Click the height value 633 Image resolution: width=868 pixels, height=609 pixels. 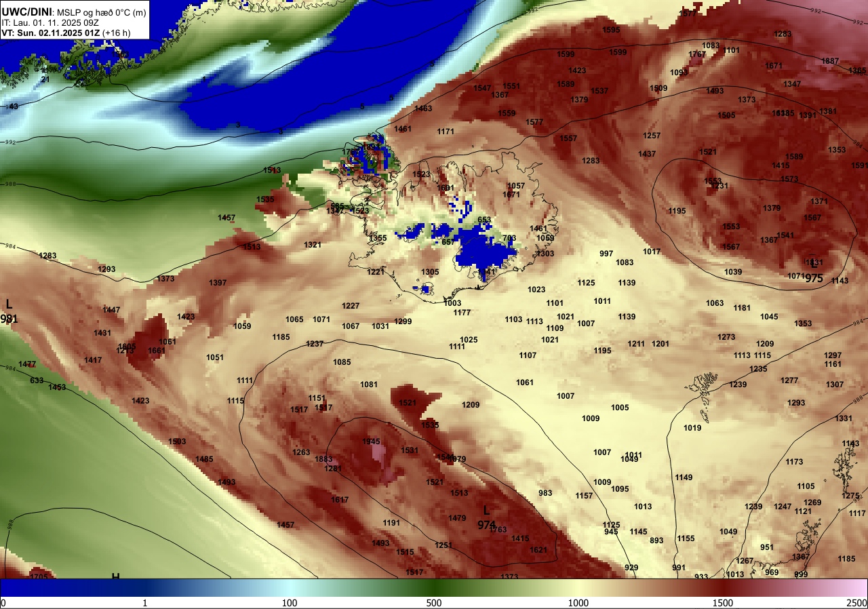click(37, 380)
